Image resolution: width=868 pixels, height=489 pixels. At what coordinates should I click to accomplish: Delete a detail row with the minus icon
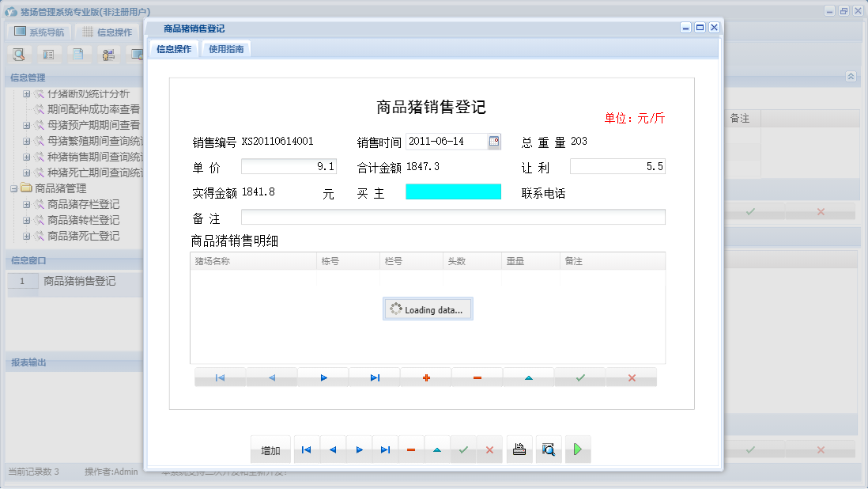(477, 377)
